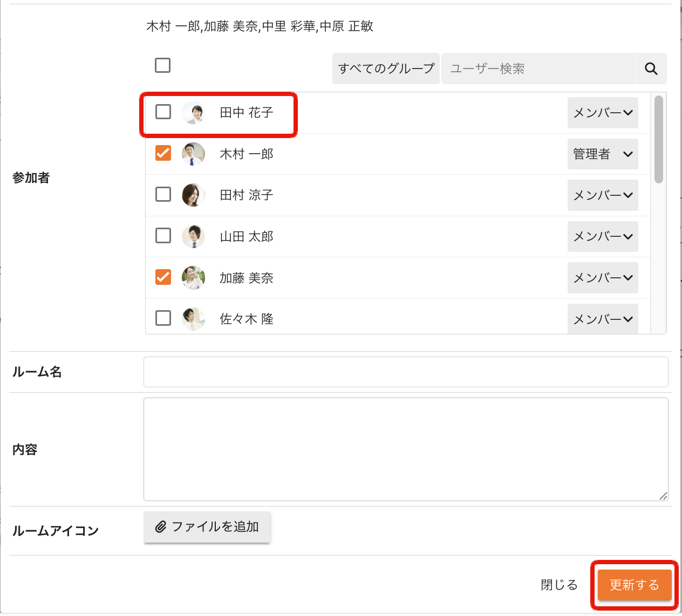Viewport: 682px width, 616px height.
Task: Uncheck the box for 木村 一郎
Action: coord(163,153)
